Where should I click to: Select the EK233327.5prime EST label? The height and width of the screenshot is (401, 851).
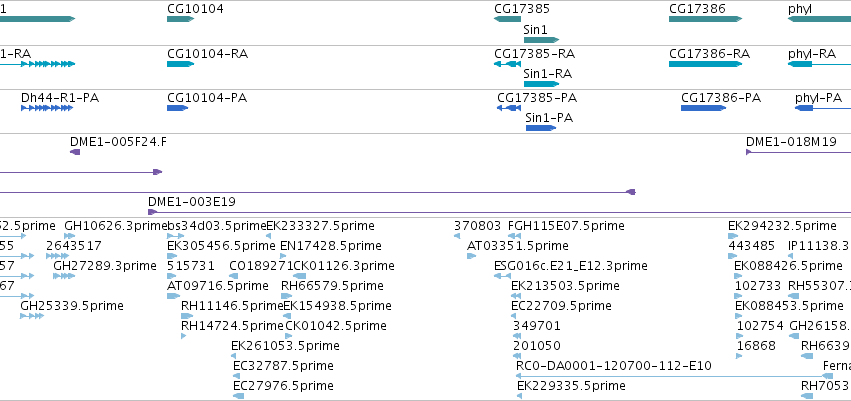click(320, 225)
